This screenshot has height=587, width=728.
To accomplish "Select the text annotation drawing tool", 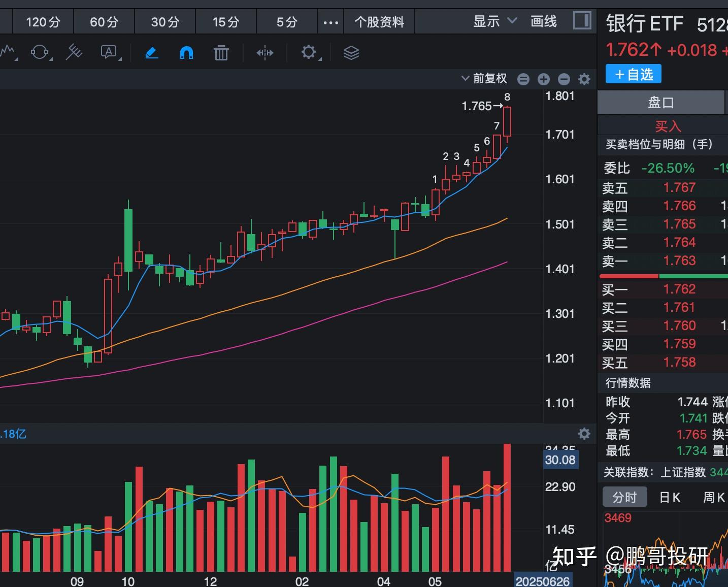I will pos(109,52).
